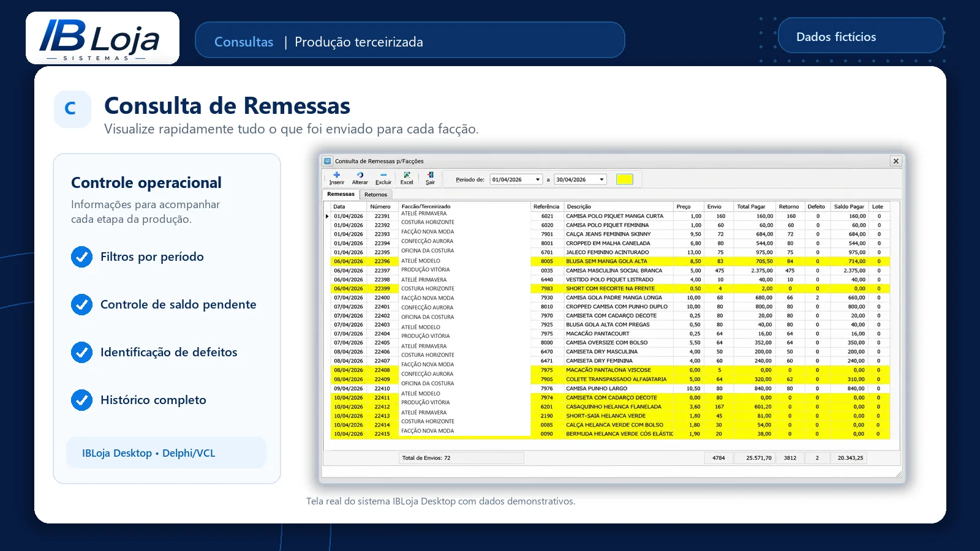
Task: Click the current-row arrow marker on row 22391
Action: (x=327, y=216)
